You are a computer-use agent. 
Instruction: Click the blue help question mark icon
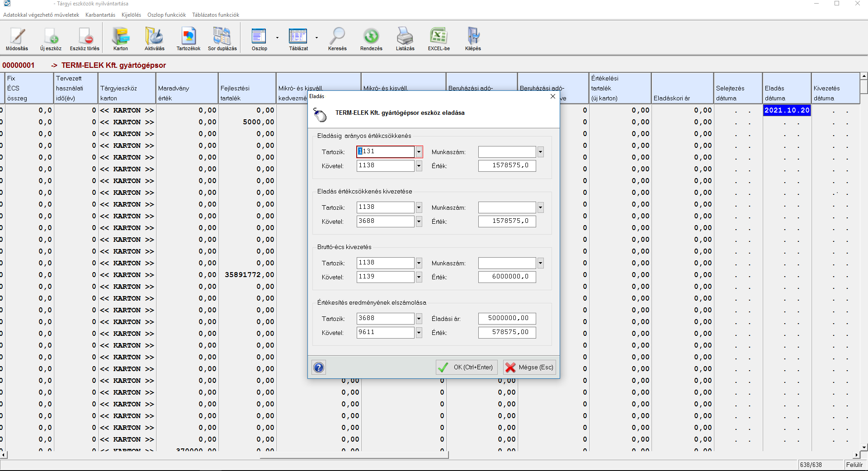tap(319, 367)
